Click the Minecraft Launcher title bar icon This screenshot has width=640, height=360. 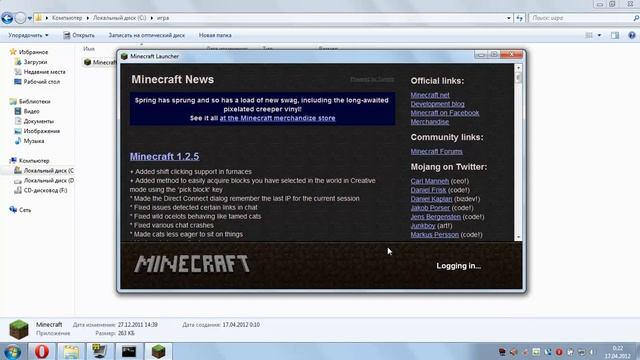pyautogui.click(x=124, y=56)
